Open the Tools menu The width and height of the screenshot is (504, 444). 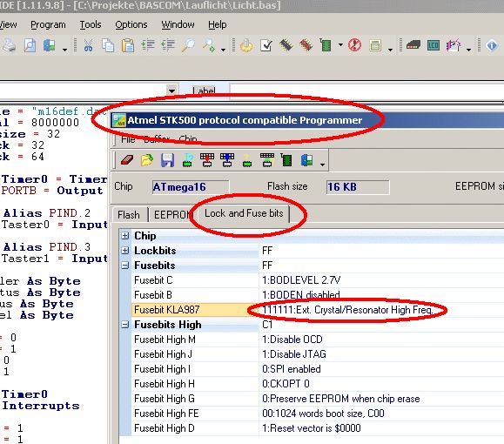pyautogui.click(x=91, y=24)
